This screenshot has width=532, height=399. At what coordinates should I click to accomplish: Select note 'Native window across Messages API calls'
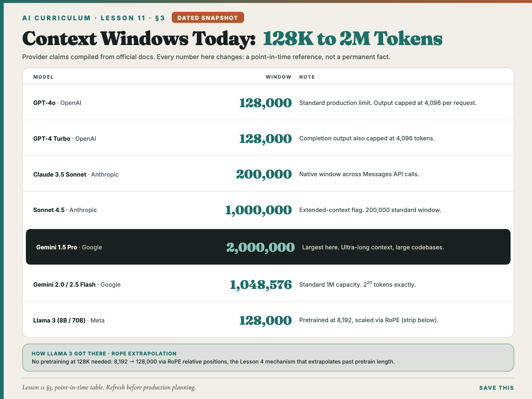359,174
